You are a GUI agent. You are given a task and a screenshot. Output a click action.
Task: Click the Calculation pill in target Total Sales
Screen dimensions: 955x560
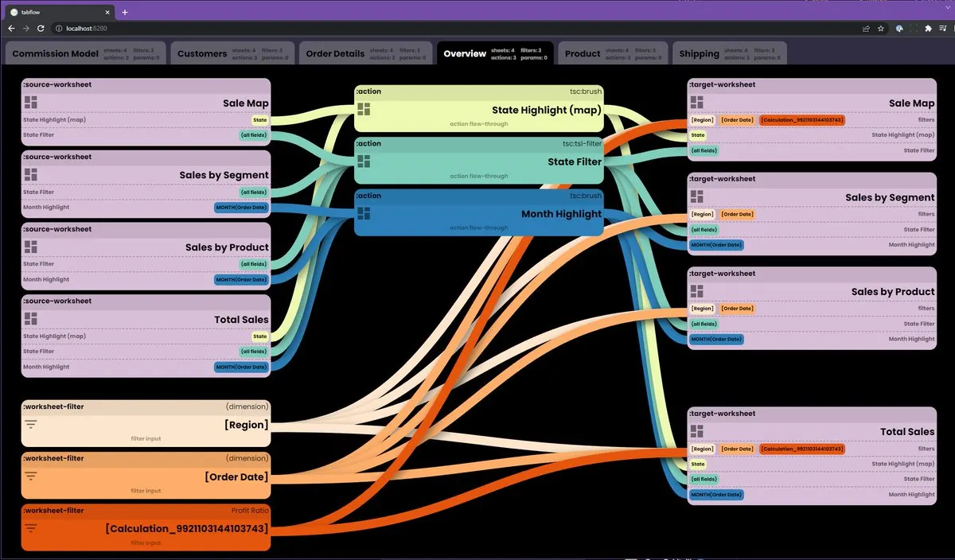coord(801,449)
